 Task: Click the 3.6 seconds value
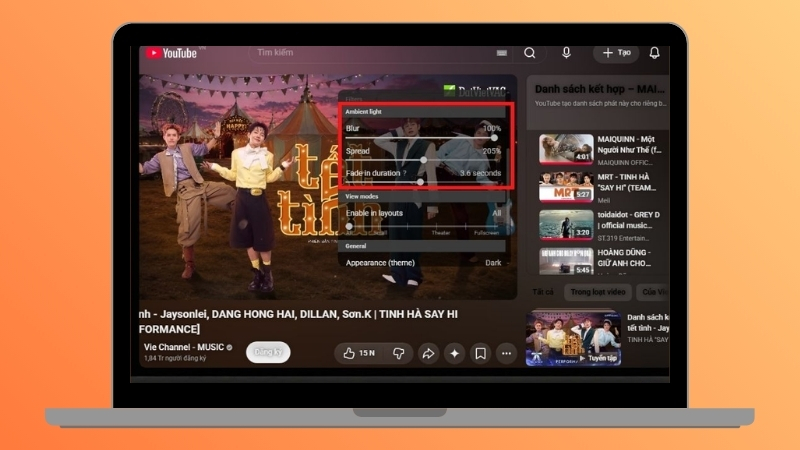click(480, 173)
